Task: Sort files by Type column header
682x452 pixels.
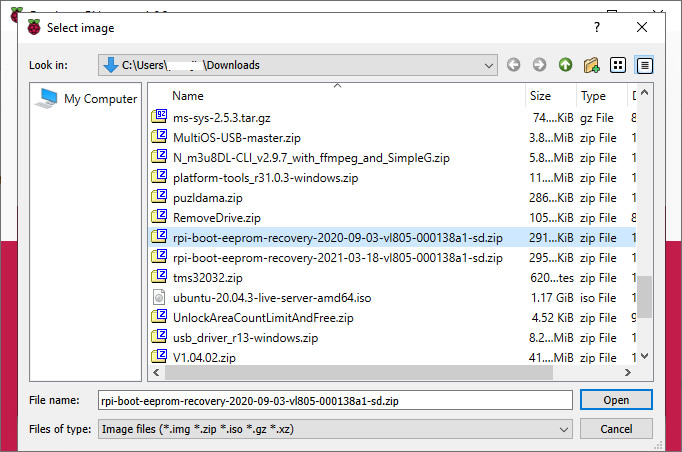Action: (x=593, y=96)
